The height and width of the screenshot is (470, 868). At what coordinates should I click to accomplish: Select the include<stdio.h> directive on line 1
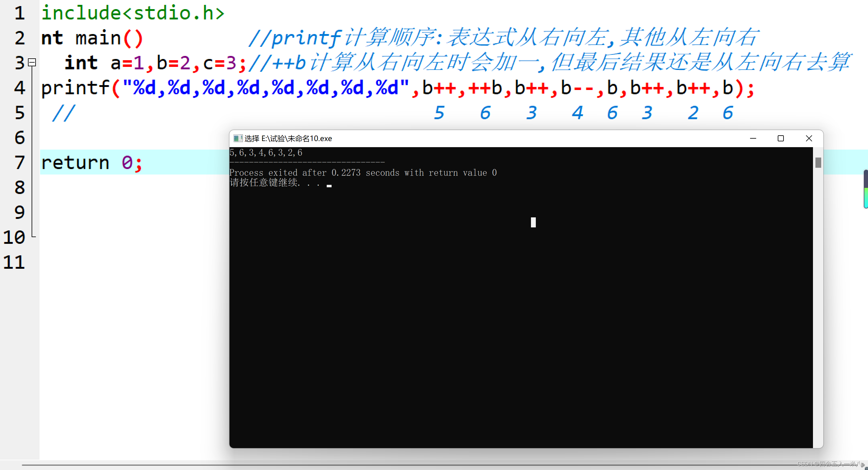[133, 13]
